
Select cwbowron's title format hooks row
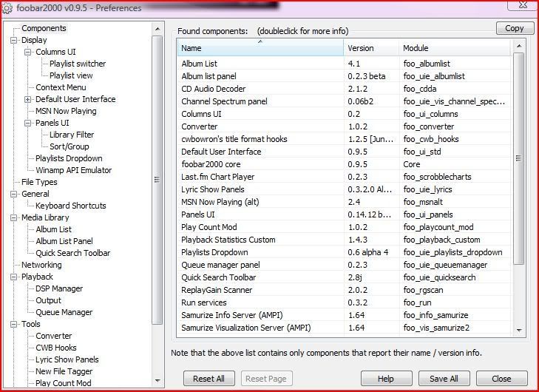(x=344, y=139)
